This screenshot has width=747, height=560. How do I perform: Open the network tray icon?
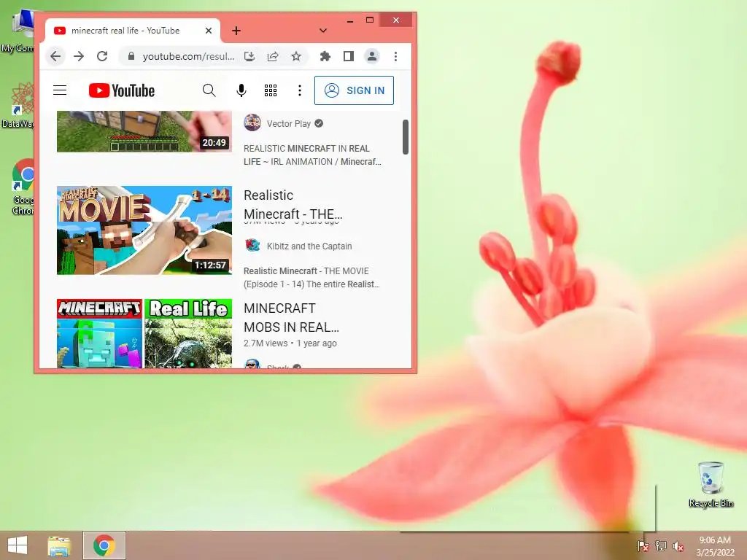coord(661,545)
